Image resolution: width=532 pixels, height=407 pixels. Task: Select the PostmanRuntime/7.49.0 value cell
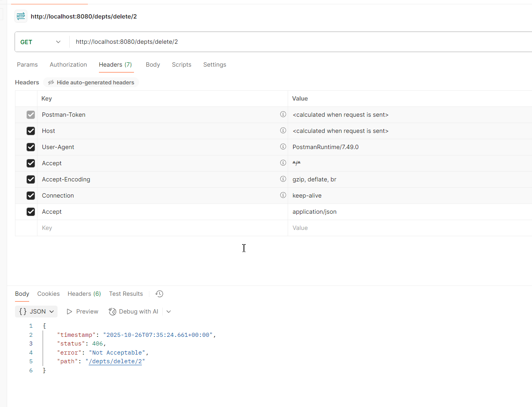tap(410, 147)
